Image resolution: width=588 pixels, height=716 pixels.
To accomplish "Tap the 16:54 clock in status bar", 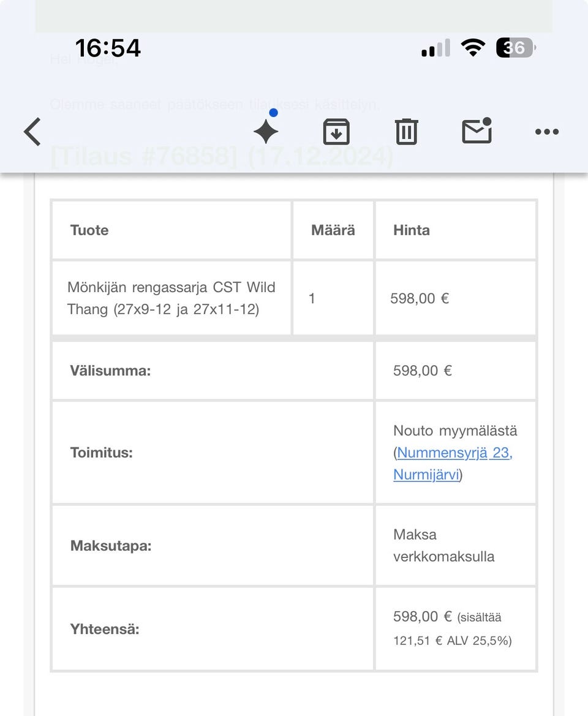I will click(108, 48).
